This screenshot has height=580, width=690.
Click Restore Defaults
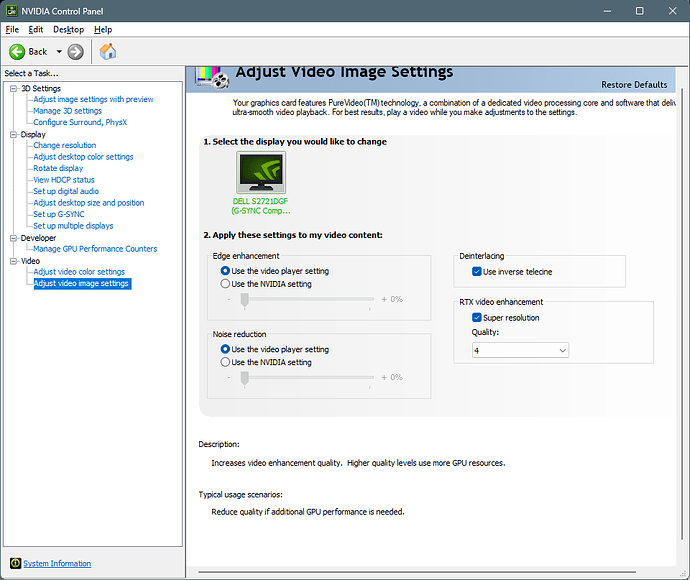coord(634,84)
